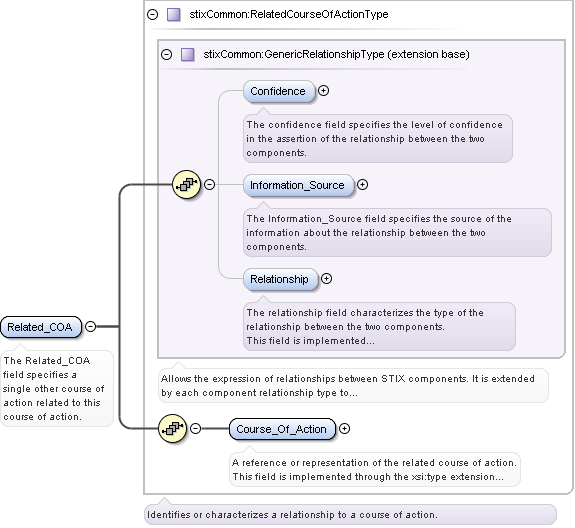Screen dimensions: 575x528
Task: Click the purple GenericRelationshipType type icon
Action: (x=188, y=55)
